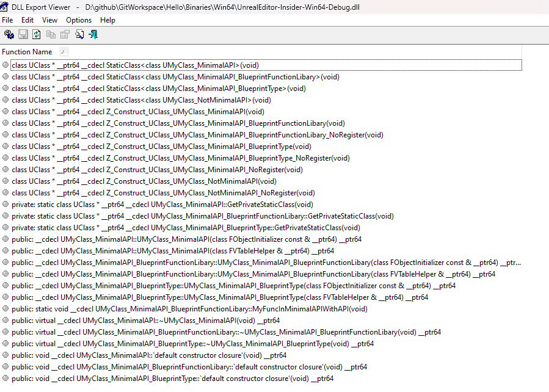The image size is (549, 392).
Task: Click the Save floppy disk toolbar icon
Action: point(23,35)
